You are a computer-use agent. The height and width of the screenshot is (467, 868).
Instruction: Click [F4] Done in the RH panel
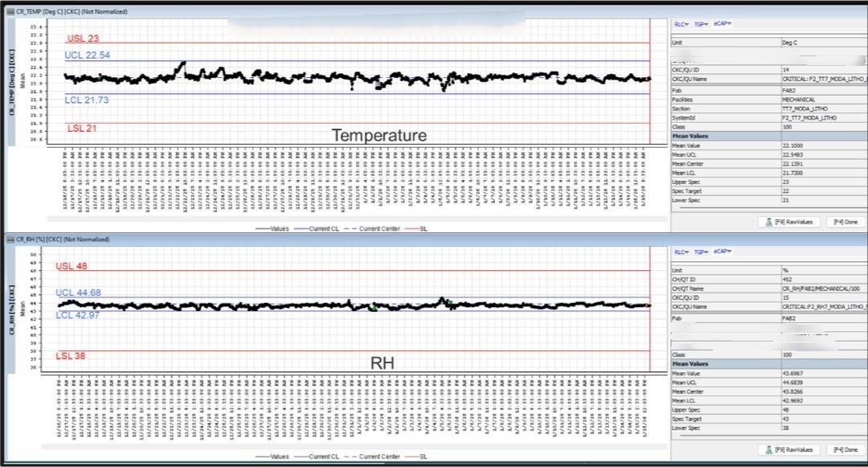point(845,450)
